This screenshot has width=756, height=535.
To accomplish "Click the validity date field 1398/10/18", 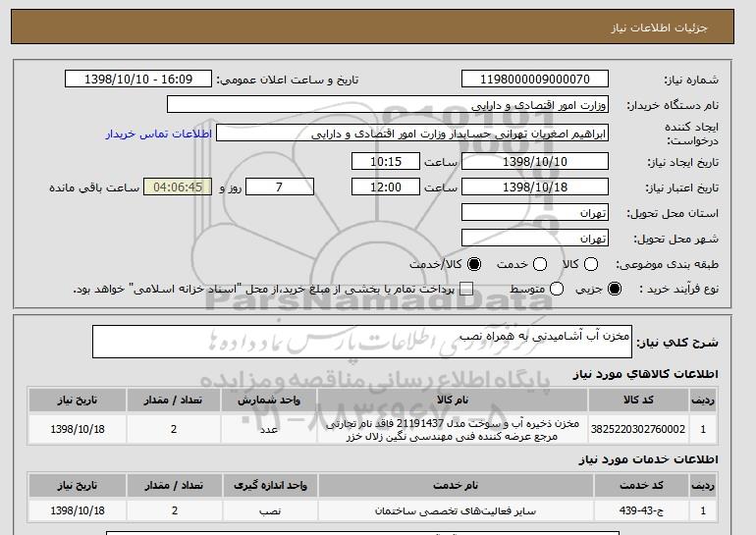I will point(535,187).
